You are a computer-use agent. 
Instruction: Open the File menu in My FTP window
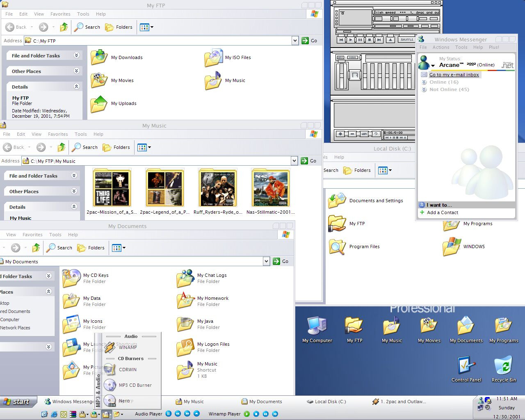click(x=9, y=14)
